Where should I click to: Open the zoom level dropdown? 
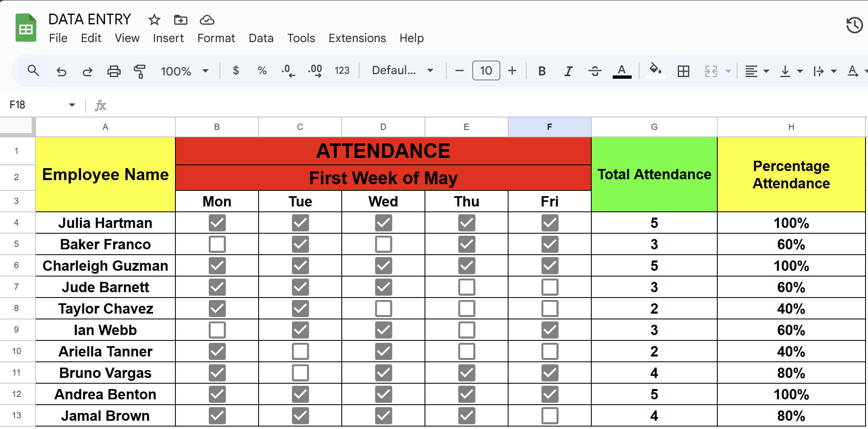pos(184,71)
